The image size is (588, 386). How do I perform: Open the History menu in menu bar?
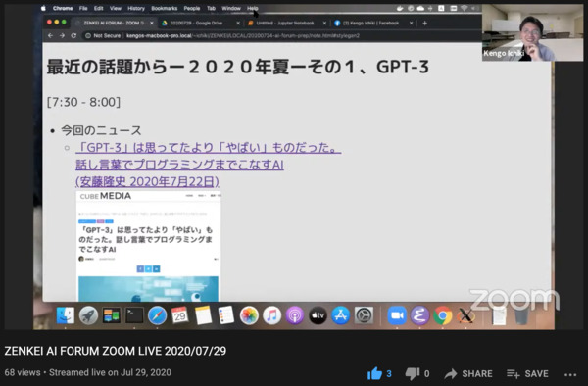coord(136,8)
